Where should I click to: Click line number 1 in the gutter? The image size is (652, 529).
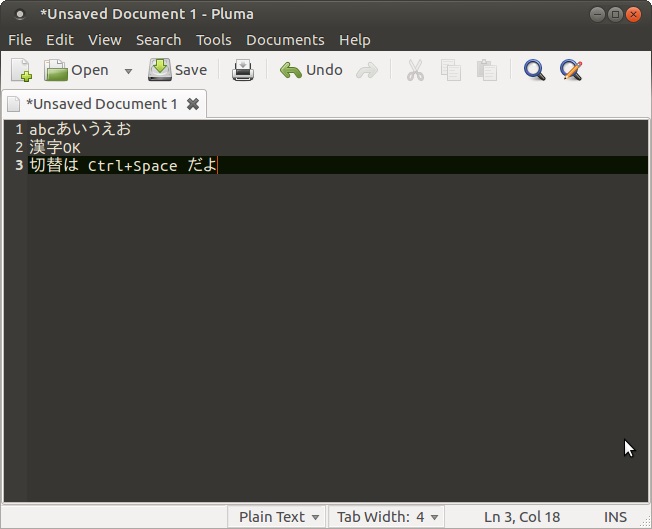click(19, 129)
